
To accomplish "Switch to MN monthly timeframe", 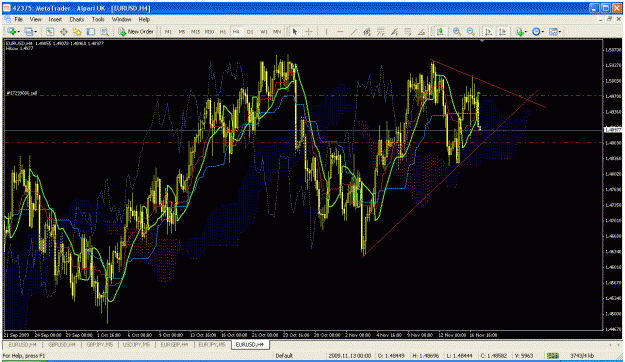I will click(x=277, y=31).
